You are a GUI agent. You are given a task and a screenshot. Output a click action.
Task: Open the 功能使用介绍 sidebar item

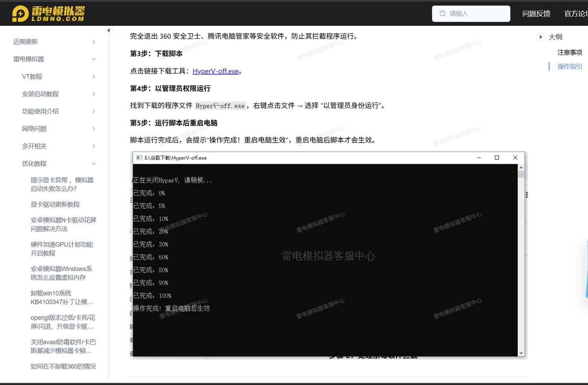40,111
